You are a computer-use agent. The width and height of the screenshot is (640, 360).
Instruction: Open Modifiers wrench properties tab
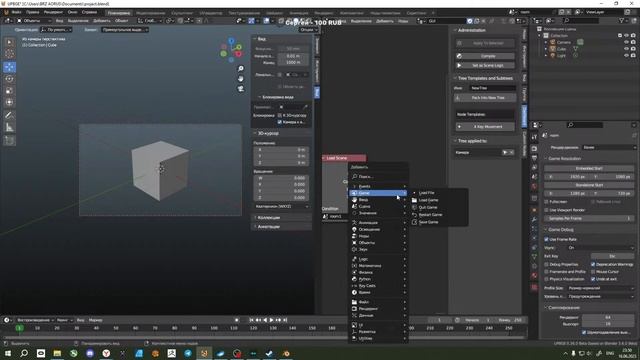[534, 220]
